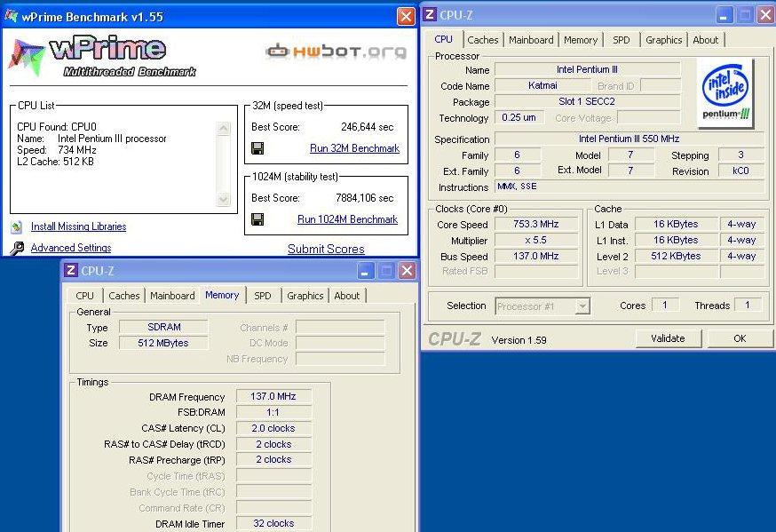Click the Name field showing Intel Pentium III

tap(588, 70)
